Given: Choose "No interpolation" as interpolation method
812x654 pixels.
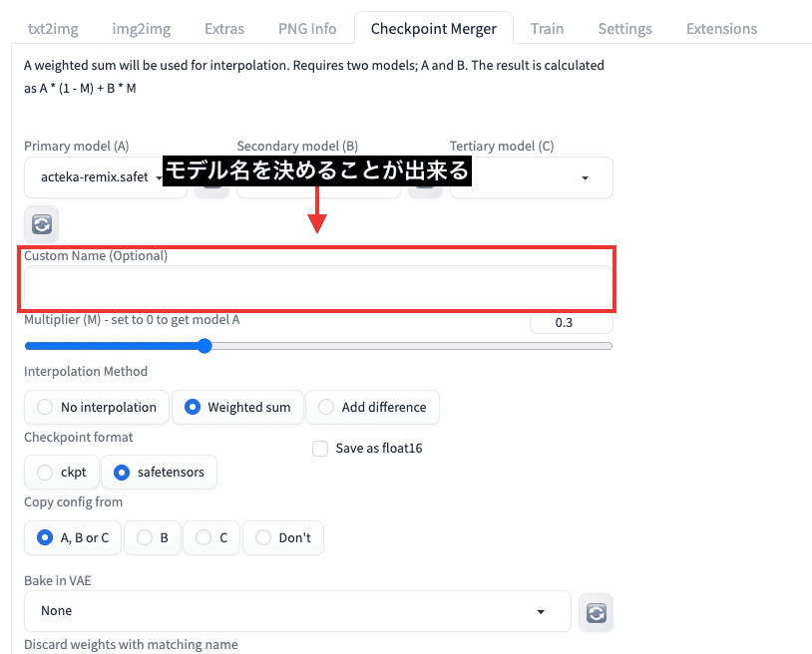Looking at the screenshot, I should pyautogui.click(x=96, y=407).
